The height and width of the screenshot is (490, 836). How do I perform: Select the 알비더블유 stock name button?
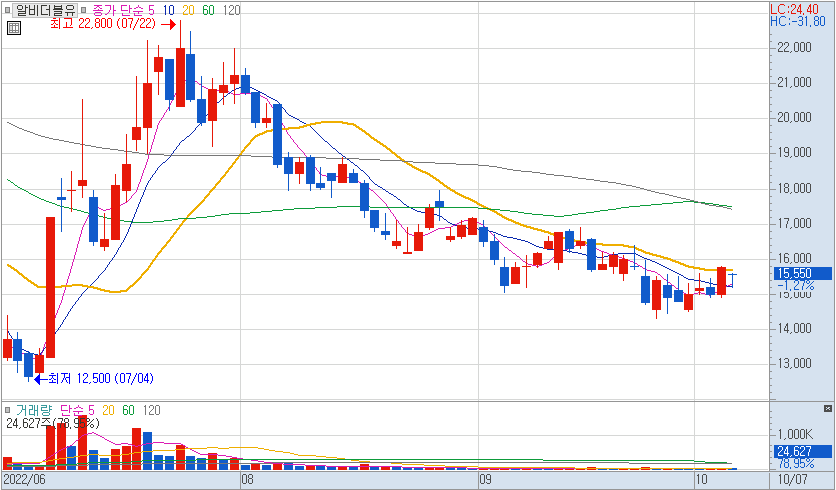pyautogui.click(x=45, y=10)
